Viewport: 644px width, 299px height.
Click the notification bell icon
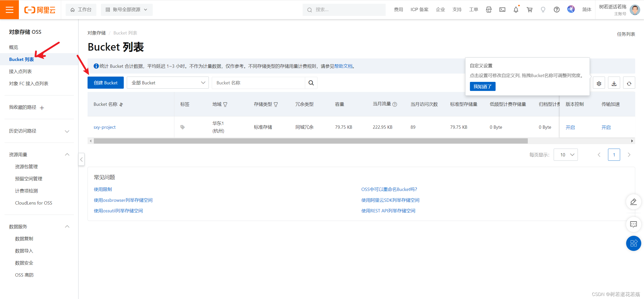(x=516, y=10)
